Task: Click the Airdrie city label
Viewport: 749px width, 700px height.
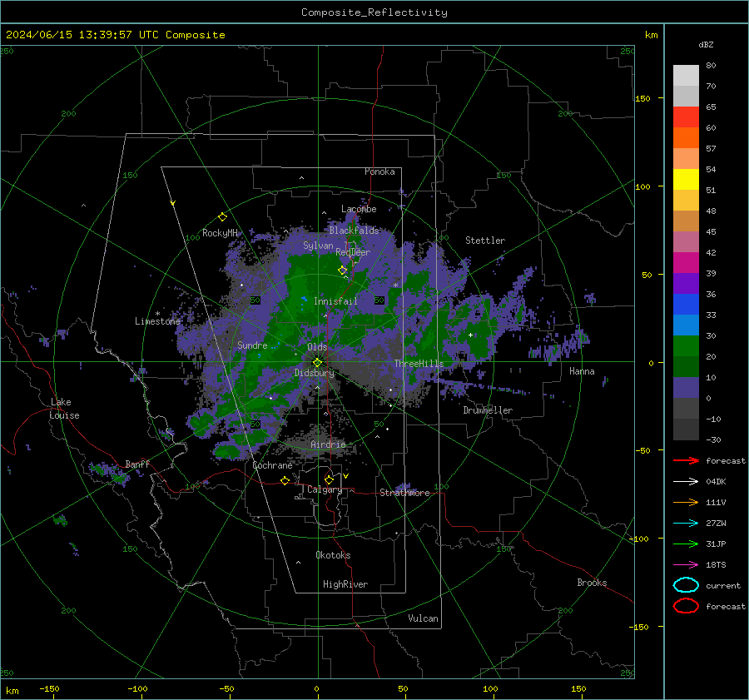Action: 328,444
